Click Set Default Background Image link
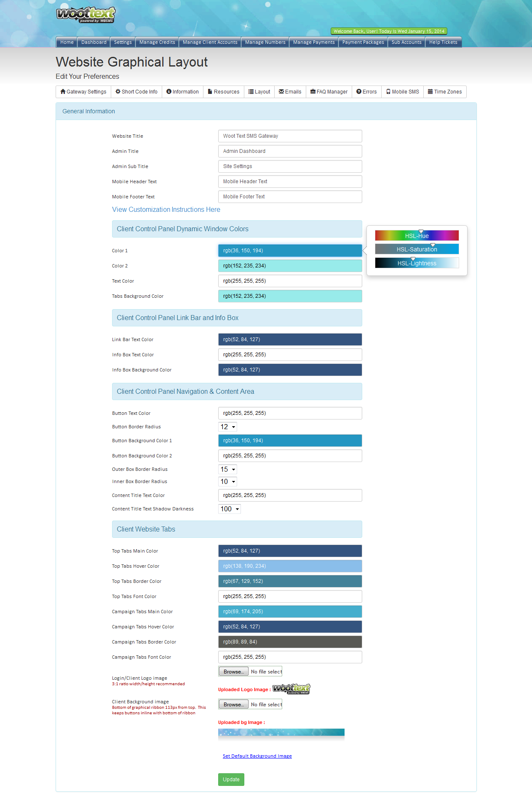This screenshot has height=804, width=532. coord(257,756)
